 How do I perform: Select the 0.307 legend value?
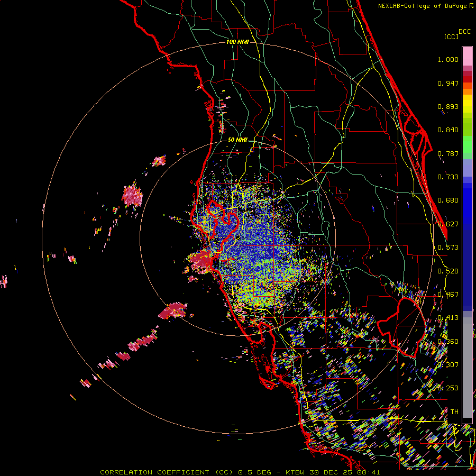point(448,365)
